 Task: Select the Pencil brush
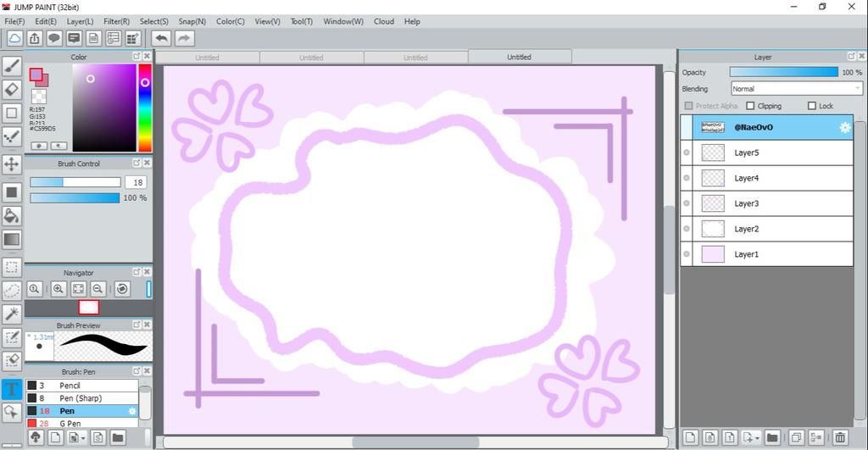[x=82, y=386]
